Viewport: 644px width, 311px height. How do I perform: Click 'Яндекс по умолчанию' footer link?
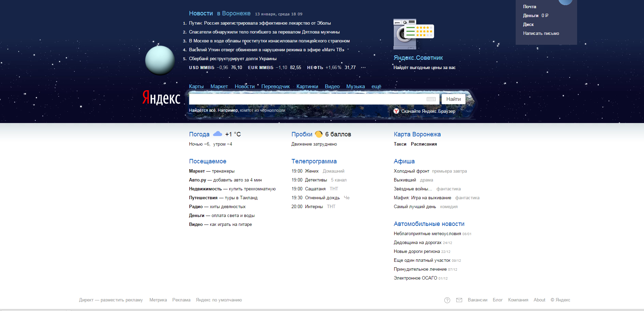[219, 300]
